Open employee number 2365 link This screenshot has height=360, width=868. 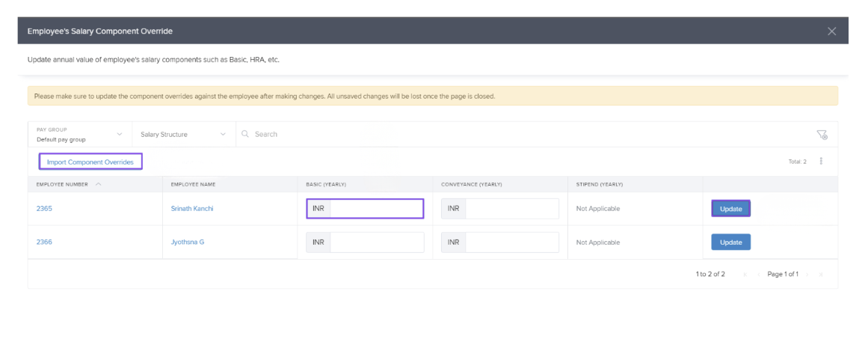point(44,209)
